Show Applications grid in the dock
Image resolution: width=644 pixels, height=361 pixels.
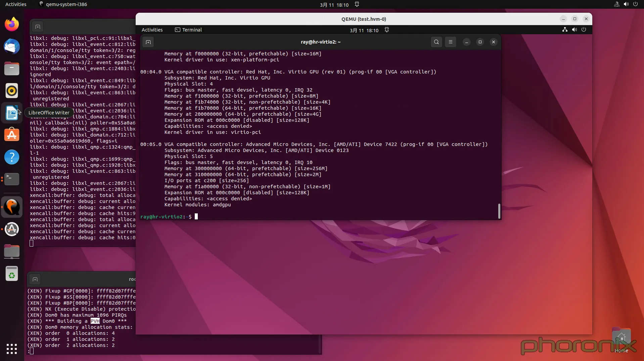[x=12, y=349]
